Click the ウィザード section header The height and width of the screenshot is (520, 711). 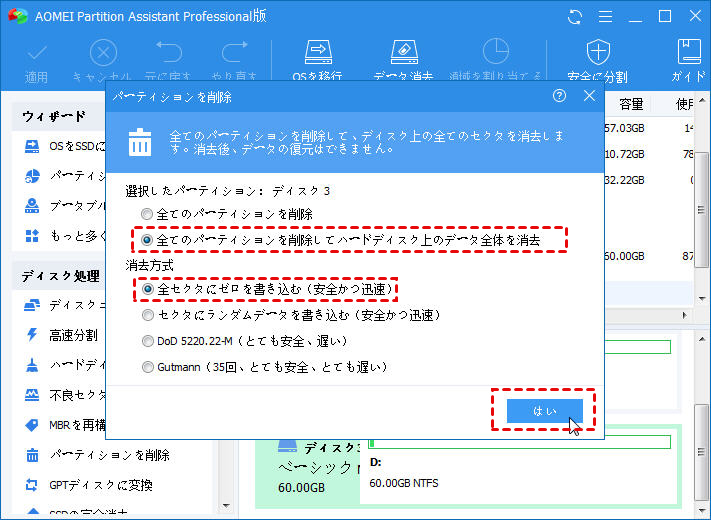pos(54,117)
